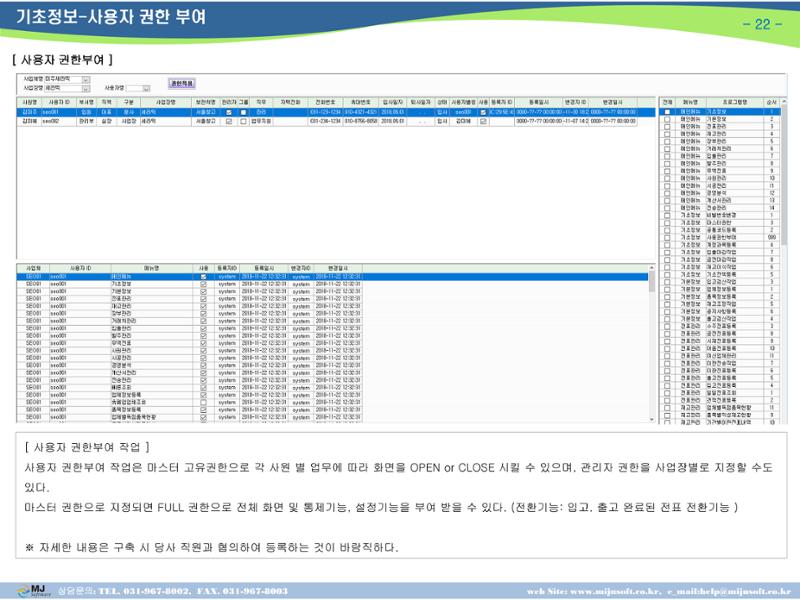Toggle 사용 checkbox for 재고관리 in lower grid
Viewport: 800px width, 600px height.
coord(204,306)
